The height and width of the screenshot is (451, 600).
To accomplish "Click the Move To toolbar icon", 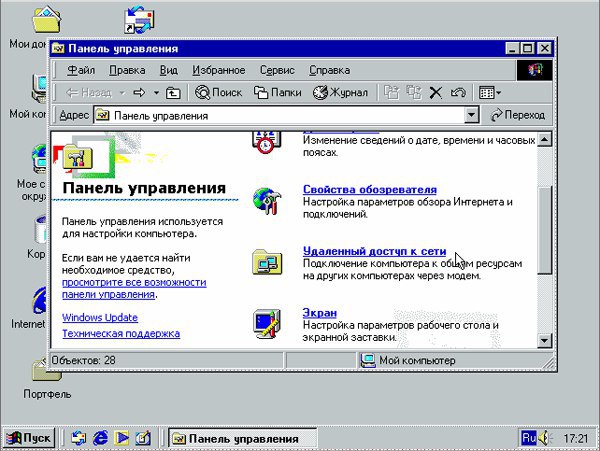I will tap(391, 93).
